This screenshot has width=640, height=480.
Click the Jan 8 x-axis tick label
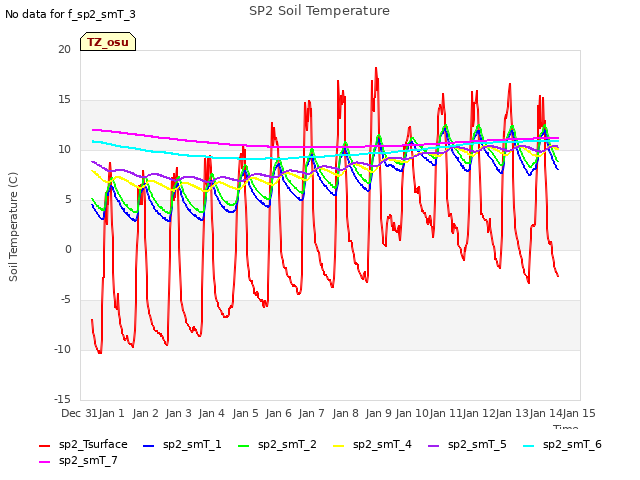coord(345,413)
